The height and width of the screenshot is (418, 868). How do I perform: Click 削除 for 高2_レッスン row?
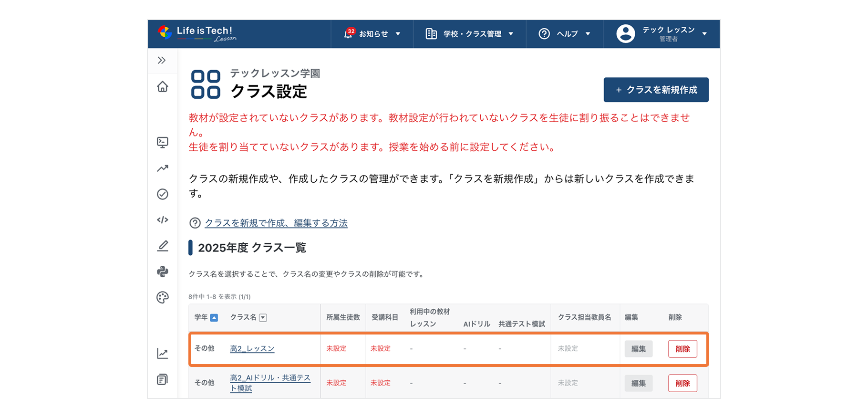(682, 349)
